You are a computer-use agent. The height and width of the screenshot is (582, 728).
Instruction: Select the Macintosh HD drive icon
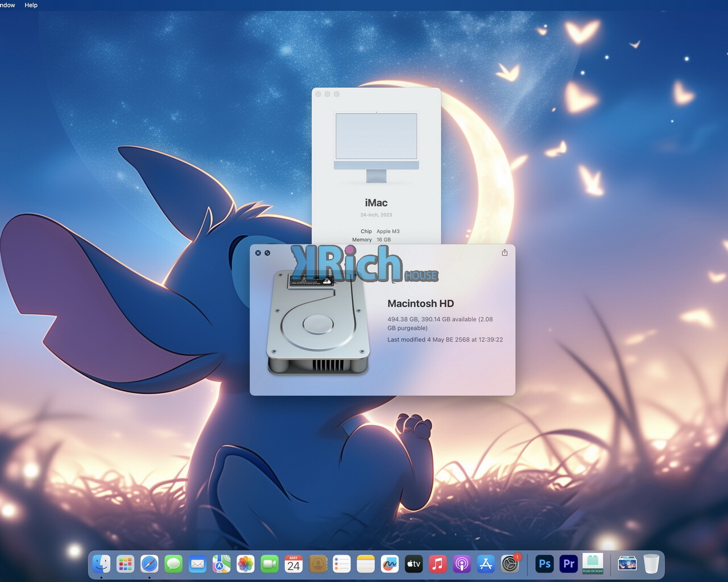318,322
